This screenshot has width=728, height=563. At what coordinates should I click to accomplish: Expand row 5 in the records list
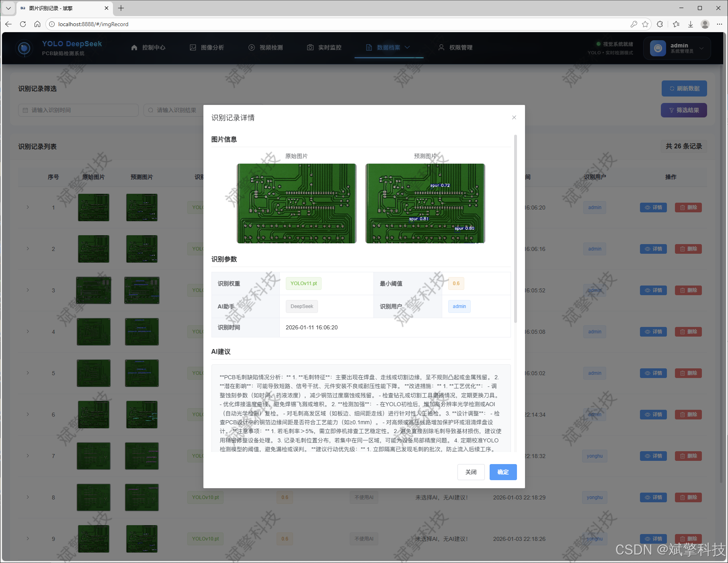tap(28, 373)
